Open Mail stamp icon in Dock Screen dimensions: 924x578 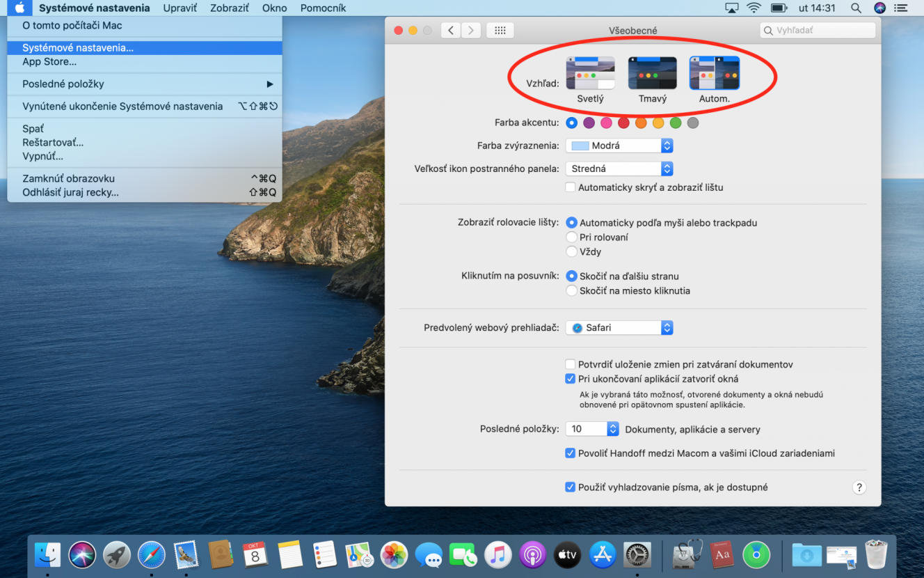pos(186,555)
